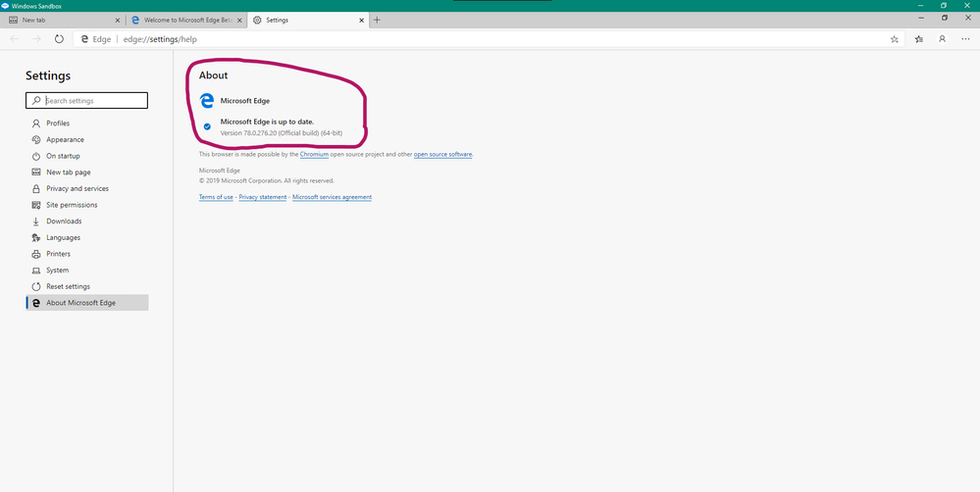Click the About heading
The height and width of the screenshot is (492, 980).
tap(213, 75)
